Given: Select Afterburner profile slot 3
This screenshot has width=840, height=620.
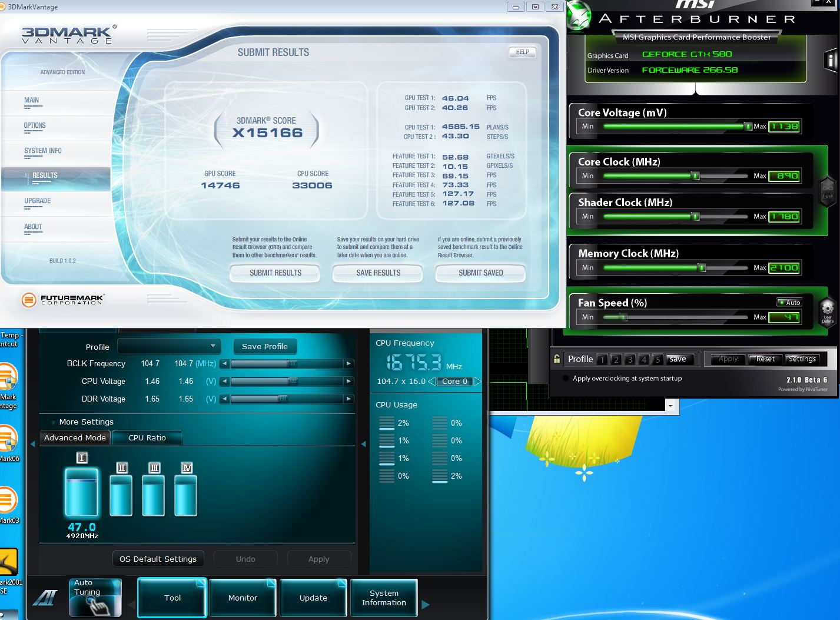Looking at the screenshot, I should tap(630, 359).
